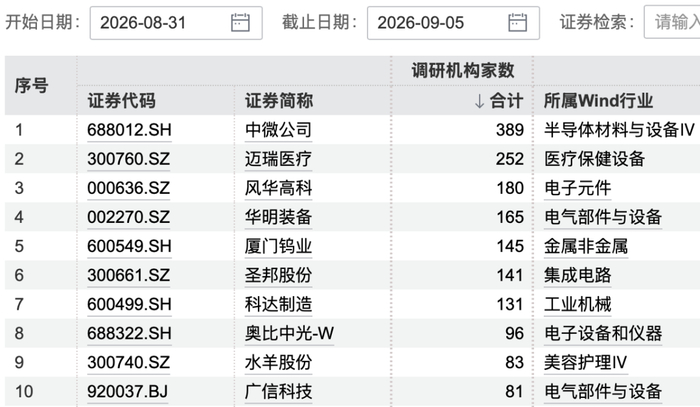Click the 所属Wind行业 column header

598,101
